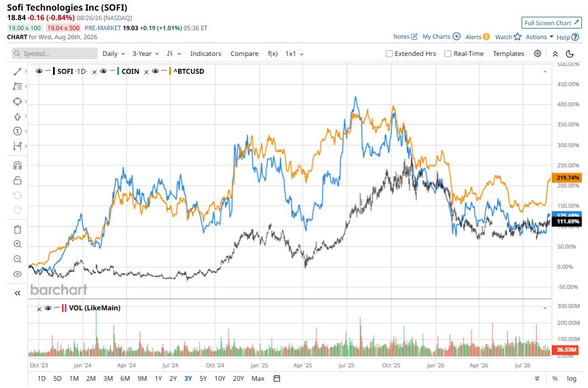Select the numbered annotation tool
Image resolution: width=588 pixels, height=388 pixels.
click(x=17, y=131)
